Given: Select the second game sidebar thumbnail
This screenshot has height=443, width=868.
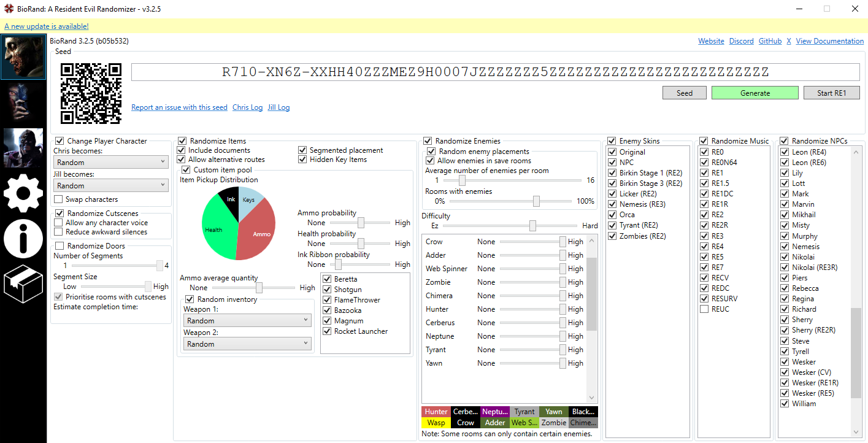Looking at the screenshot, I should click(x=23, y=102).
